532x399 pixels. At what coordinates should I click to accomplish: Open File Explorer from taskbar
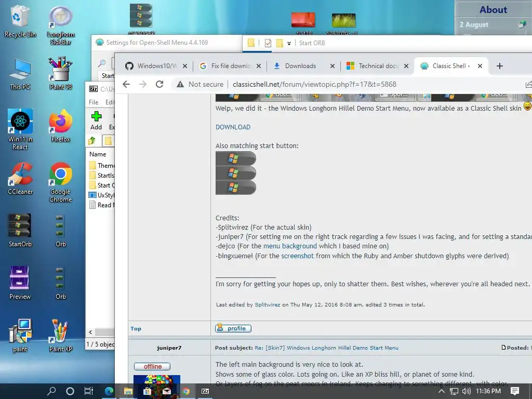[128, 391]
